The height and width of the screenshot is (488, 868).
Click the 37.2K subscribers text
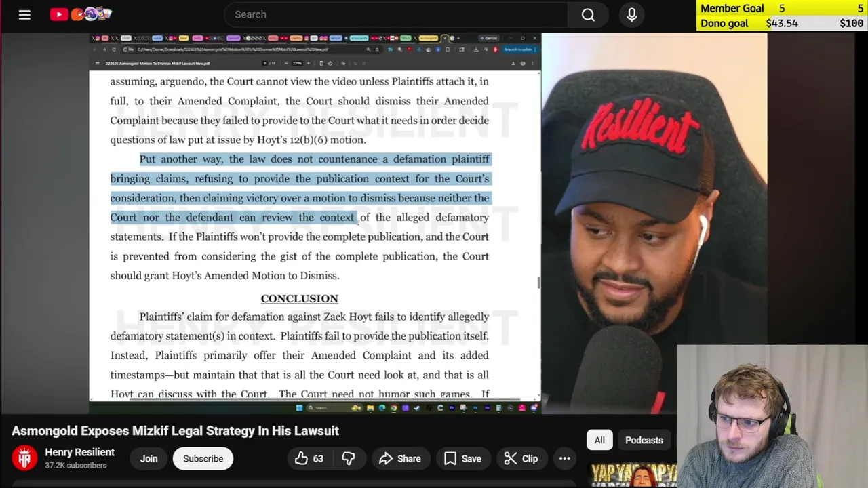click(x=76, y=466)
